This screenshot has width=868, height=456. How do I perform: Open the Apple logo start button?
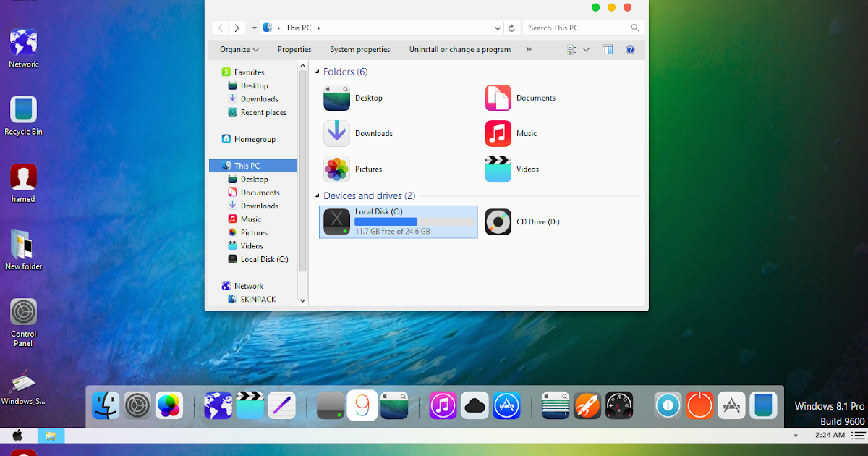(17, 436)
